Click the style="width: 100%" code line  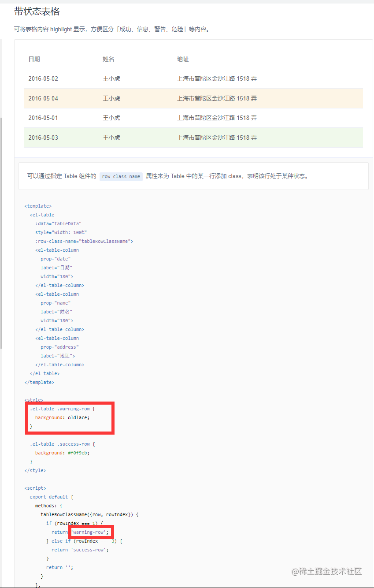[61, 232]
